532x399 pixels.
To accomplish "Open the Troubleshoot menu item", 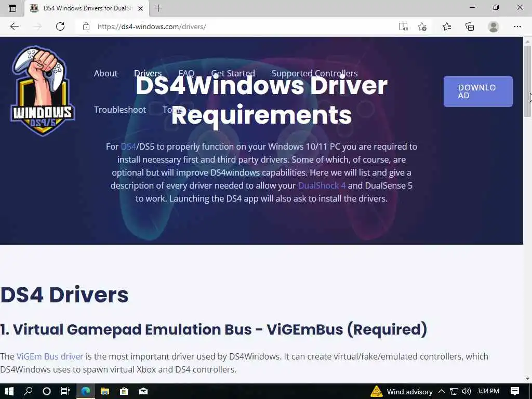I will tap(120, 110).
